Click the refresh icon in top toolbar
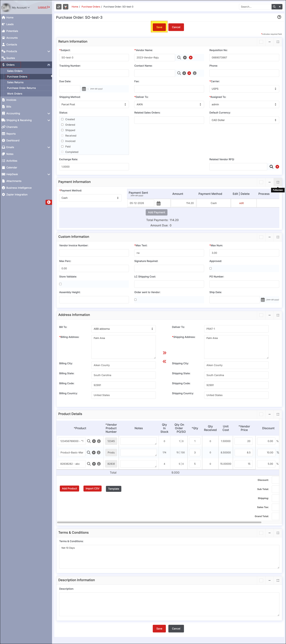The image size is (286, 644). click(59, 7)
